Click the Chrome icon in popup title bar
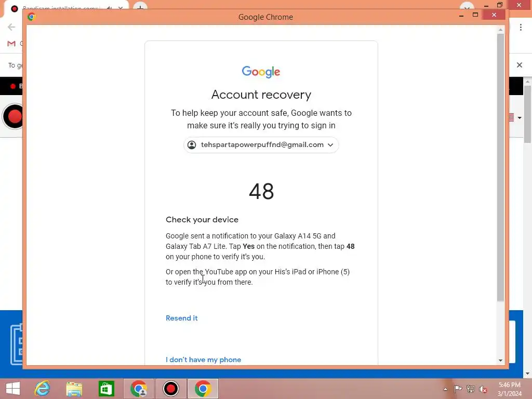This screenshot has width=532, height=399. pos(32,17)
